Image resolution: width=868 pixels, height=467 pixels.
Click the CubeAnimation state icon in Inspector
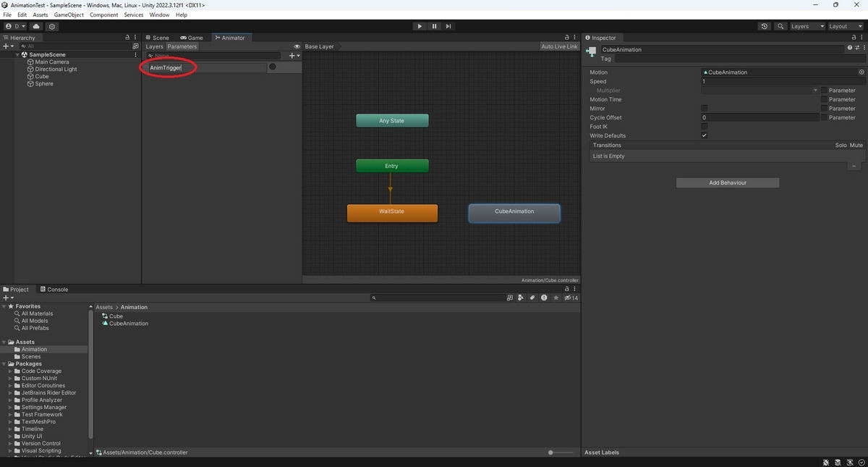[592, 52]
